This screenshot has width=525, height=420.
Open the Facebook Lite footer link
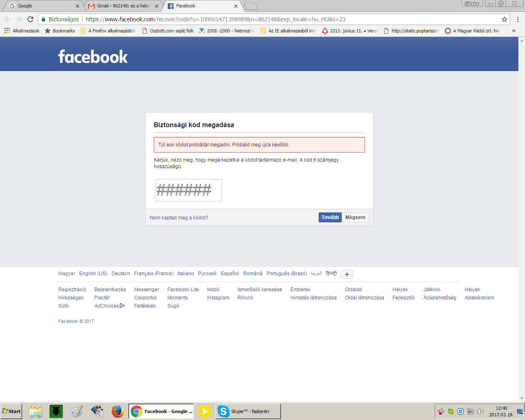[x=183, y=290]
